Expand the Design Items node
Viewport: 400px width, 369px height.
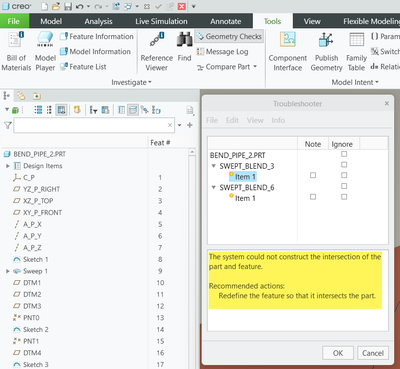(x=8, y=166)
